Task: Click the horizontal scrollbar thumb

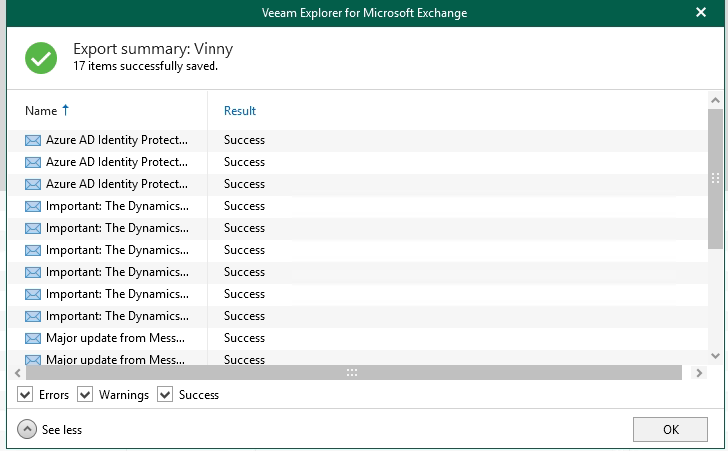Action: coord(354,373)
